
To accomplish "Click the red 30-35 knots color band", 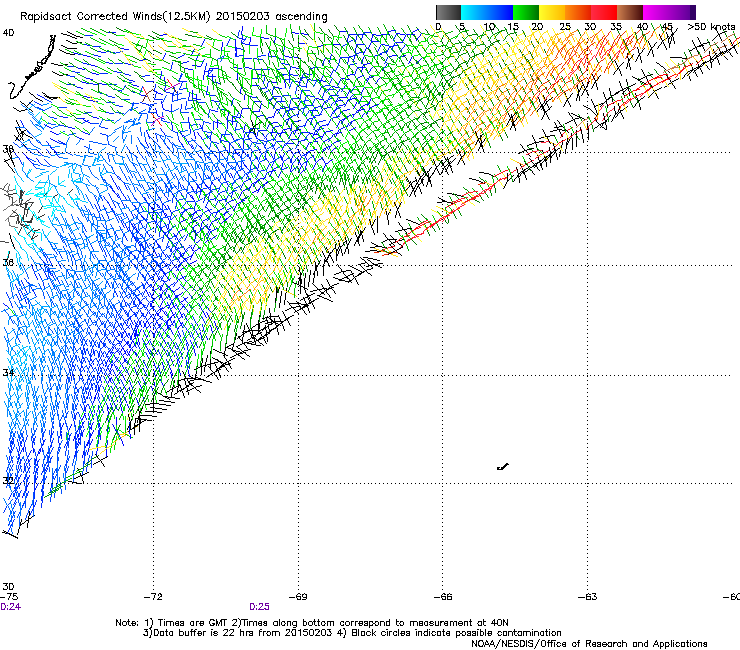I will (x=604, y=12).
